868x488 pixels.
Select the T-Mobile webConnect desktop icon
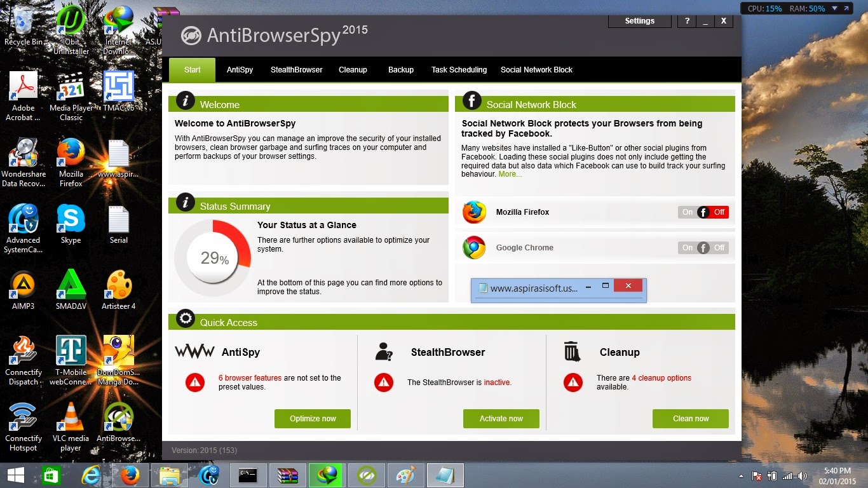[x=71, y=360]
